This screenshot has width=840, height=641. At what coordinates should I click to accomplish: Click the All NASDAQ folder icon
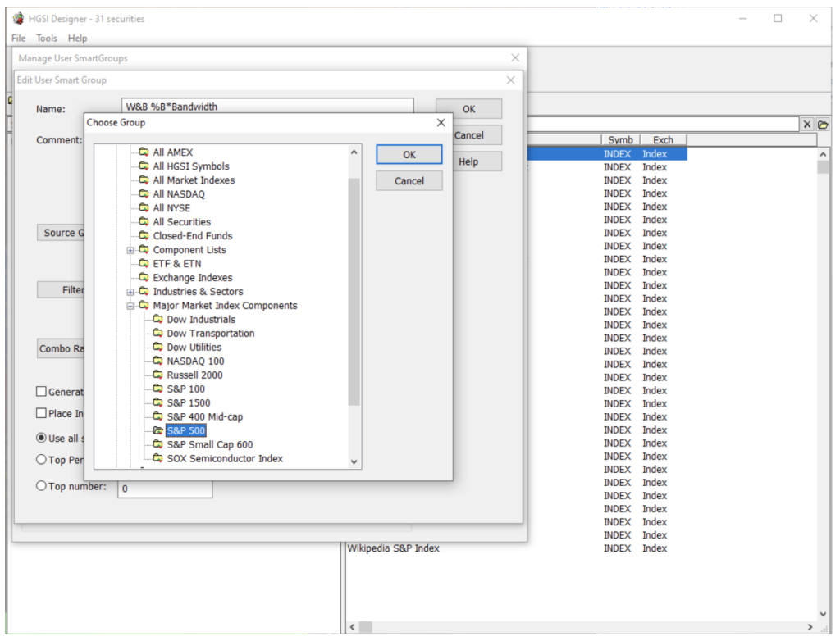144,193
